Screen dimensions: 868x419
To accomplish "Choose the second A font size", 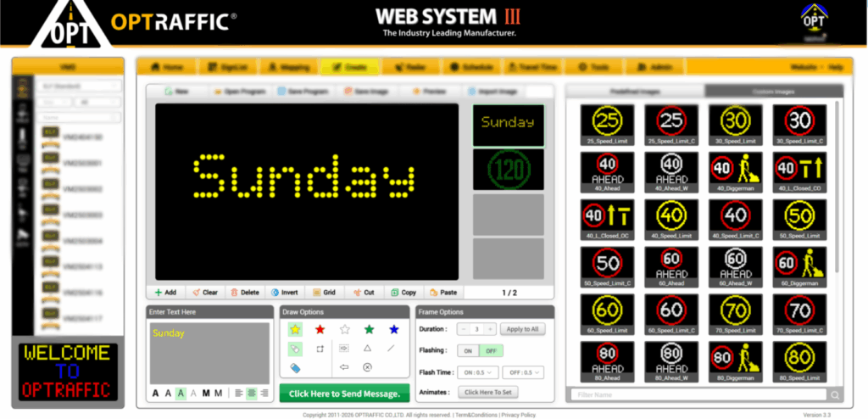I will tap(169, 393).
